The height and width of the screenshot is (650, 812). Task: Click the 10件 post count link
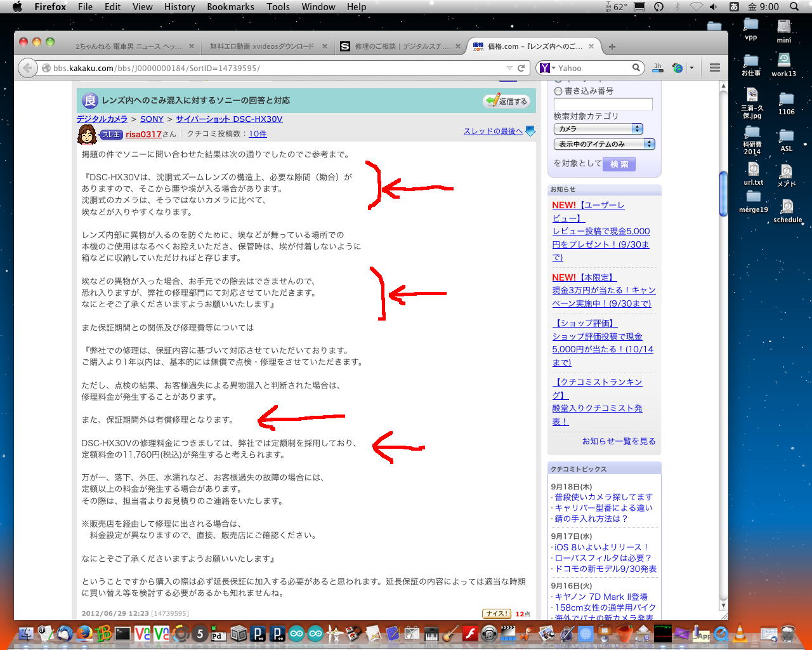point(258,134)
